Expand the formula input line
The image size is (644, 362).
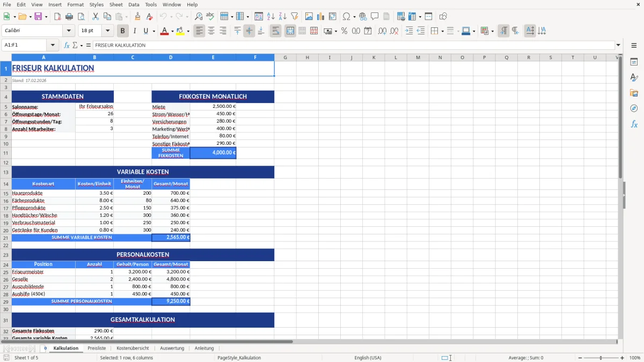619,45
